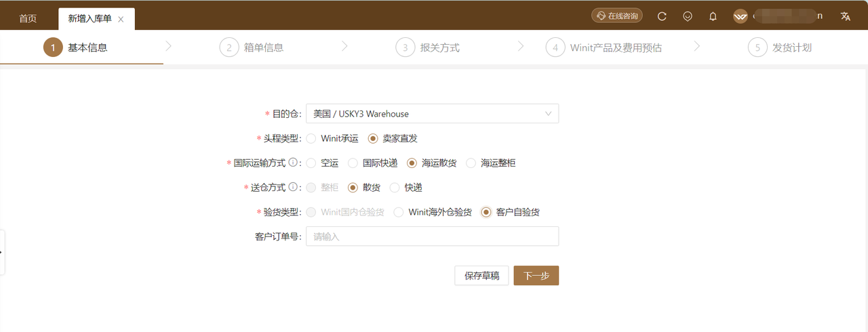Select Winit承运 radio option
The height and width of the screenshot is (332, 868).
(332, 138)
